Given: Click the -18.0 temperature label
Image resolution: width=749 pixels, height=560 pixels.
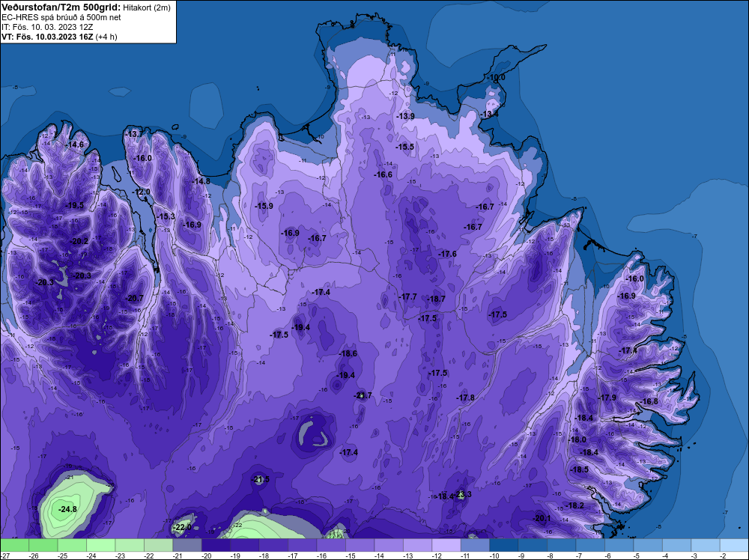Looking at the screenshot, I should point(577,439).
